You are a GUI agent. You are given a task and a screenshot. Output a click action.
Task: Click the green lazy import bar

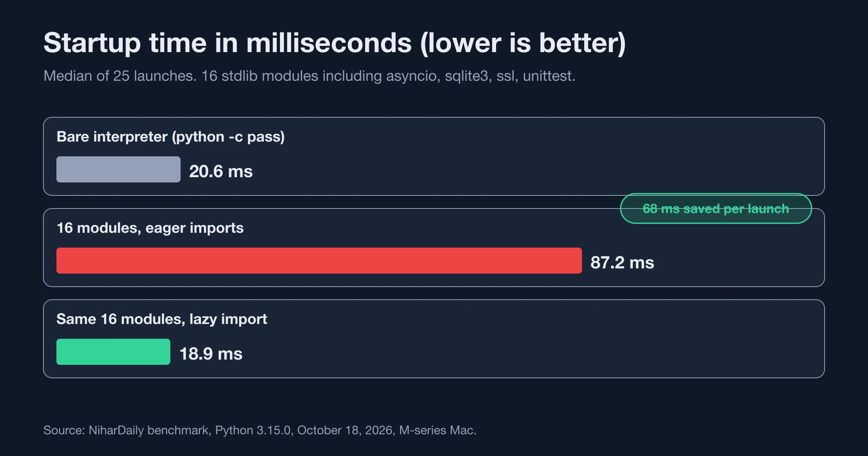tap(113, 352)
